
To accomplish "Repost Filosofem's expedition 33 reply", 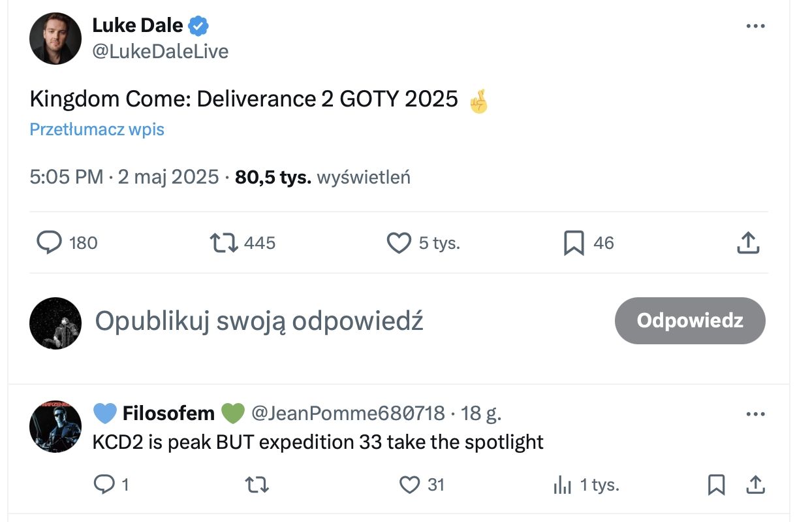I will pos(256,484).
